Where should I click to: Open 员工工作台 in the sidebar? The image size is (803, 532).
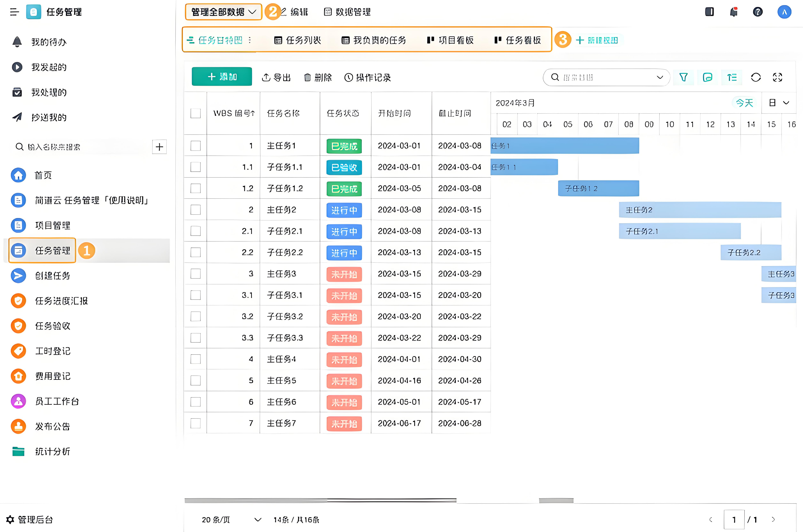[x=45, y=401]
